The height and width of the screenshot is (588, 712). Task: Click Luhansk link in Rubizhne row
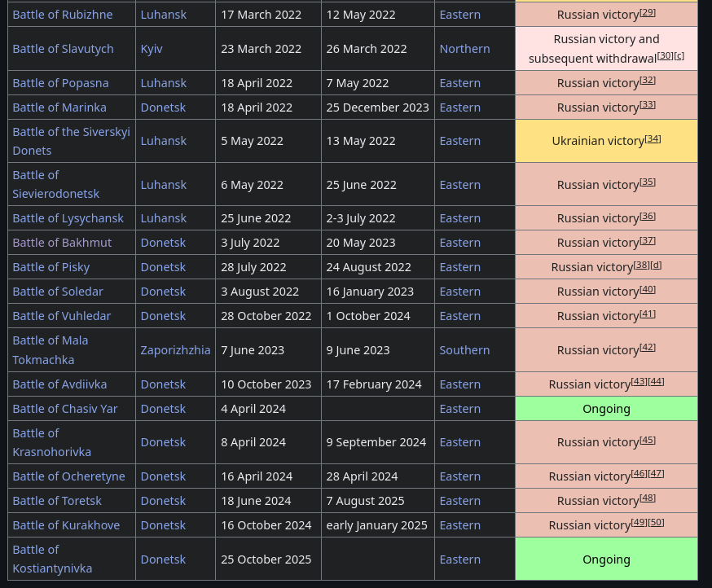pyautogui.click(x=164, y=15)
